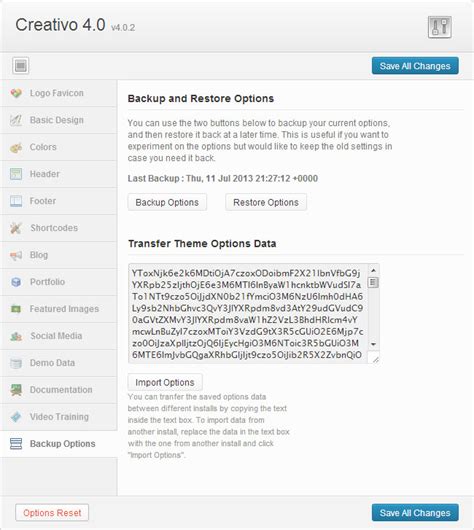Image resolution: width=474 pixels, height=530 pixels.
Task: Click the Backup Options stack icon
Action: click(x=16, y=444)
